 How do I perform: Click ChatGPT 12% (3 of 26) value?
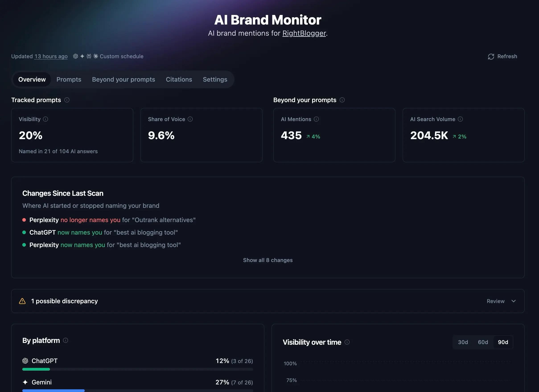click(x=234, y=361)
